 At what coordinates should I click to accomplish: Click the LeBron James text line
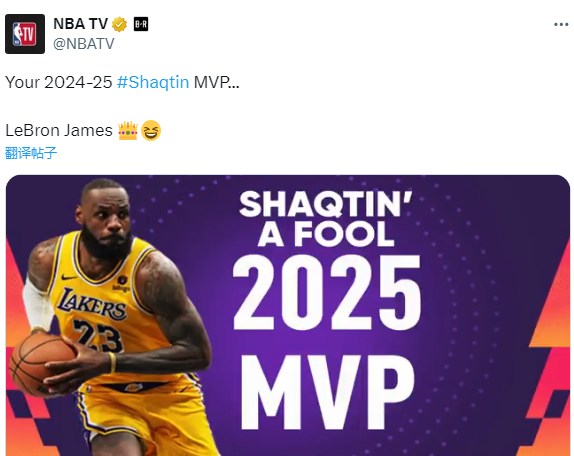59,131
